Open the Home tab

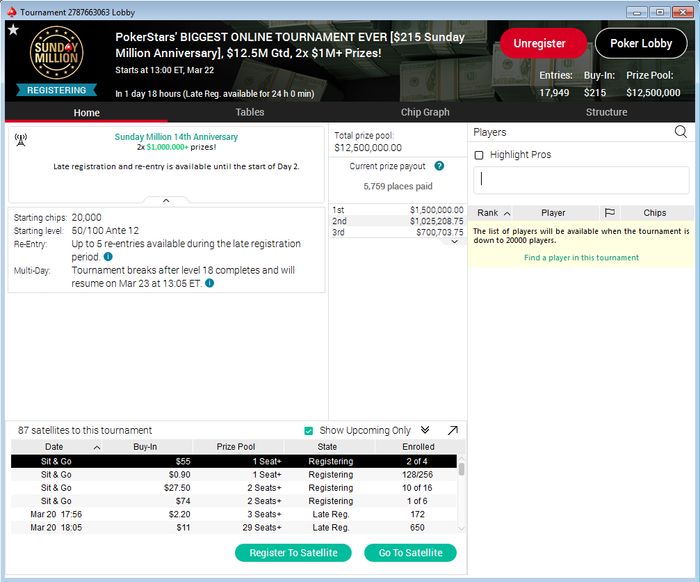[87, 112]
